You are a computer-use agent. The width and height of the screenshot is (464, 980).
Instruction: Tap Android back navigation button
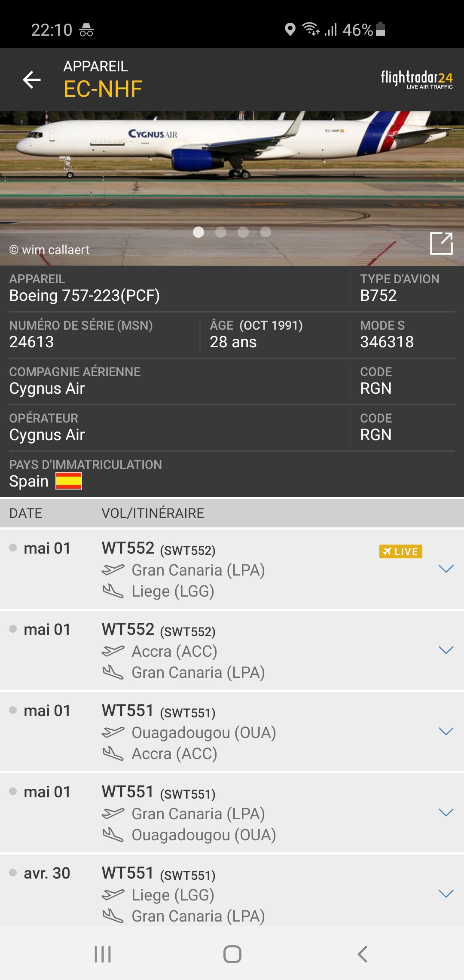coord(363,954)
